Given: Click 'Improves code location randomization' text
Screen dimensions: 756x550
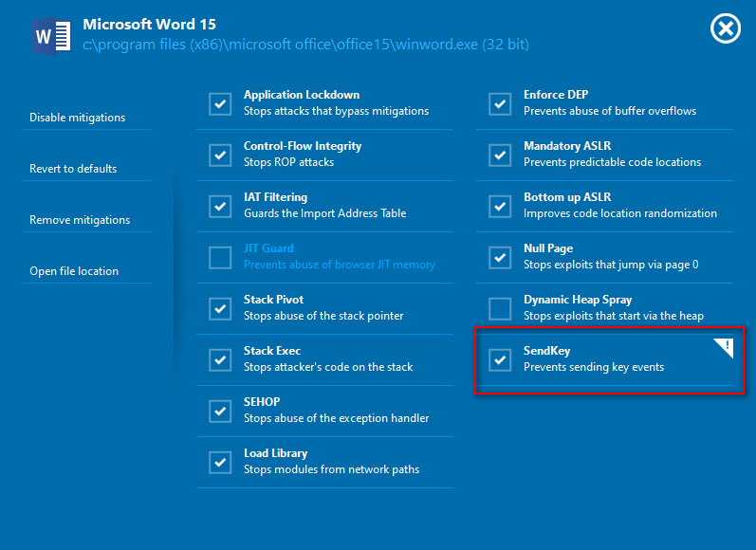Looking at the screenshot, I should (x=620, y=213).
